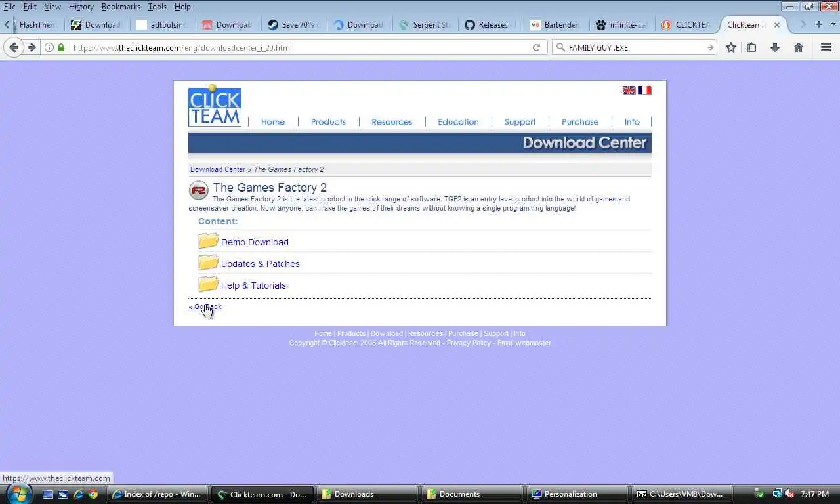Open Products in the top site navigation
The image size is (840, 504).
[328, 122]
